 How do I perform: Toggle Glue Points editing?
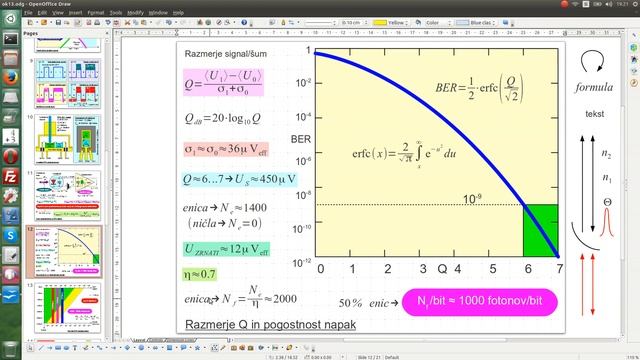pyautogui.click(x=222, y=348)
